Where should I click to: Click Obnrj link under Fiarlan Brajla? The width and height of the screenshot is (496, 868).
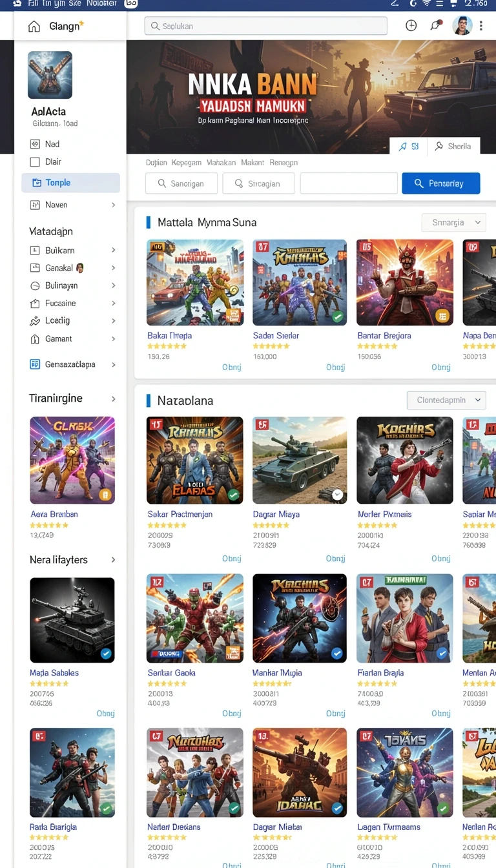440,714
